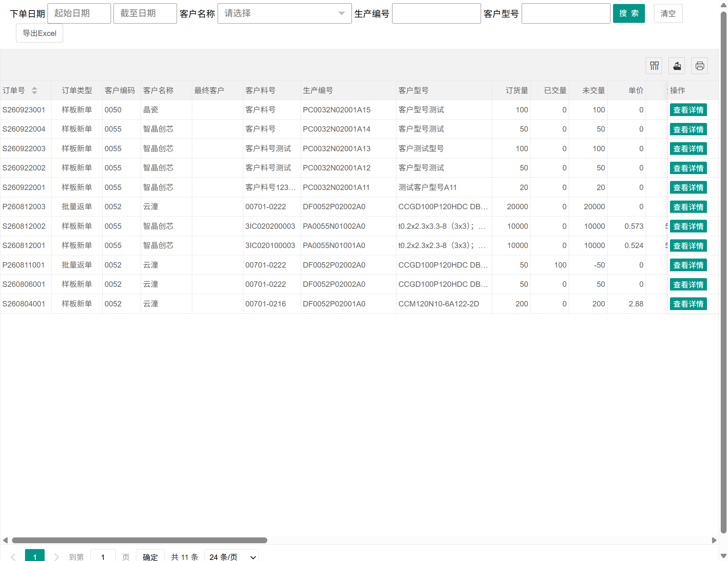The width and height of the screenshot is (728, 561).
Task: Click the 截至日期 end date field
Action: (145, 13)
